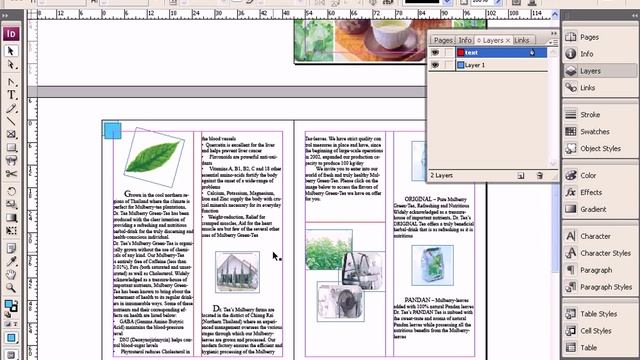Toggle lock box on the text layer
This screenshot has width=640, height=360.
(x=449, y=53)
